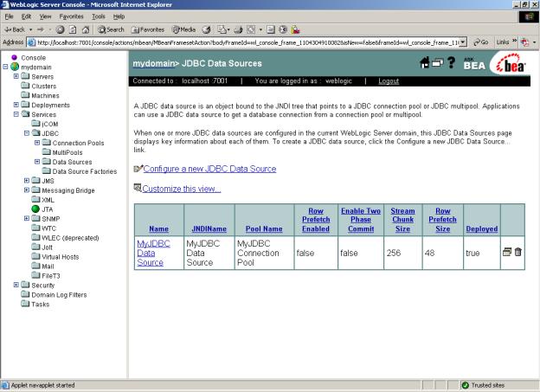Open the address bar dropdown arrow

click(x=463, y=42)
